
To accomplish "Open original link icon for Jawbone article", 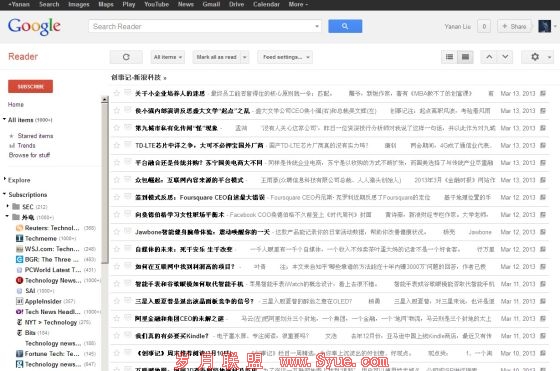I will coord(543,232).
